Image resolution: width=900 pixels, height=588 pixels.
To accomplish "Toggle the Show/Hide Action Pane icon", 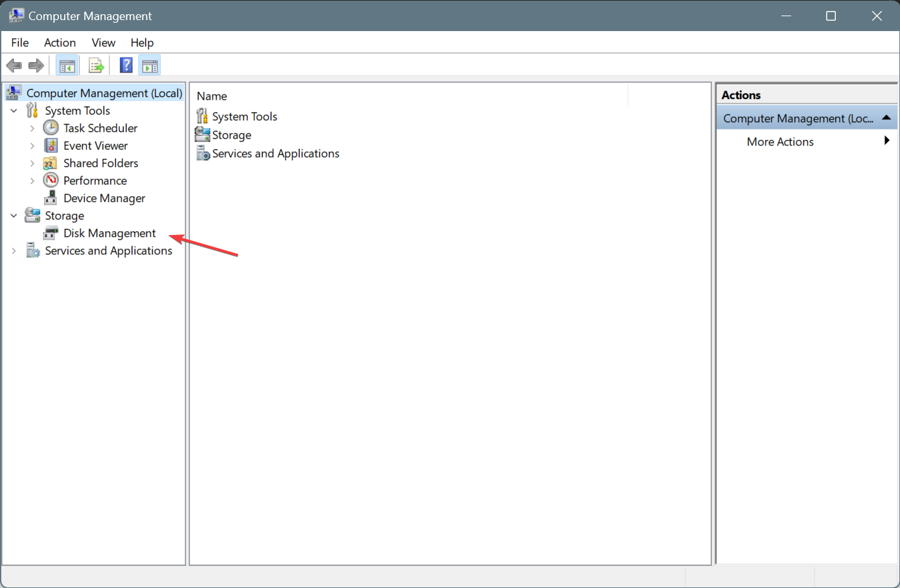I will click(150, 65).
